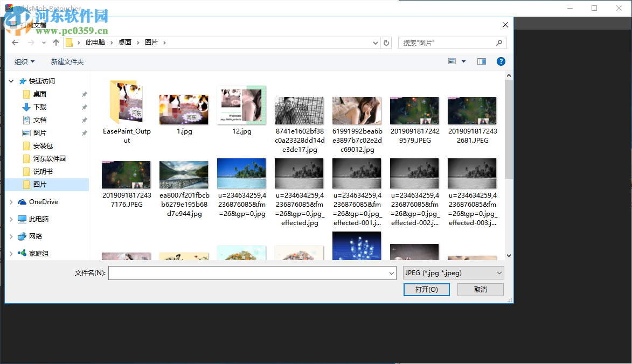Open Help via the question mark icon

(x=501, y=61)
